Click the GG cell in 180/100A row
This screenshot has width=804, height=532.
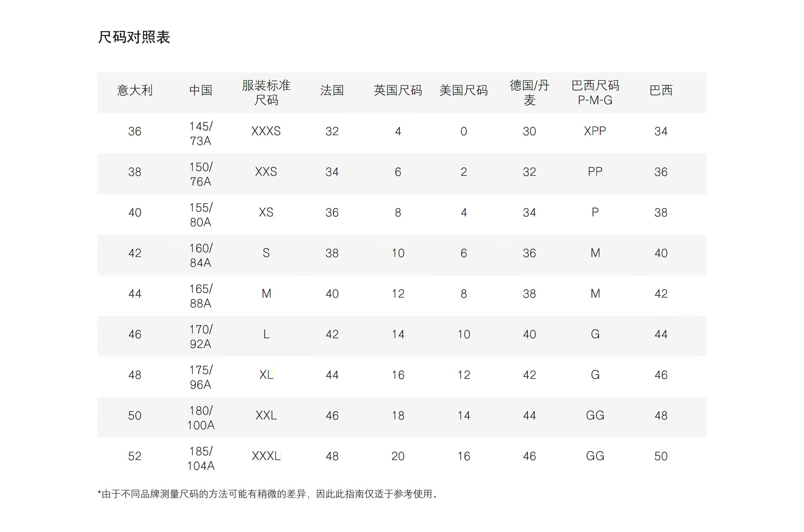point(595,415)
